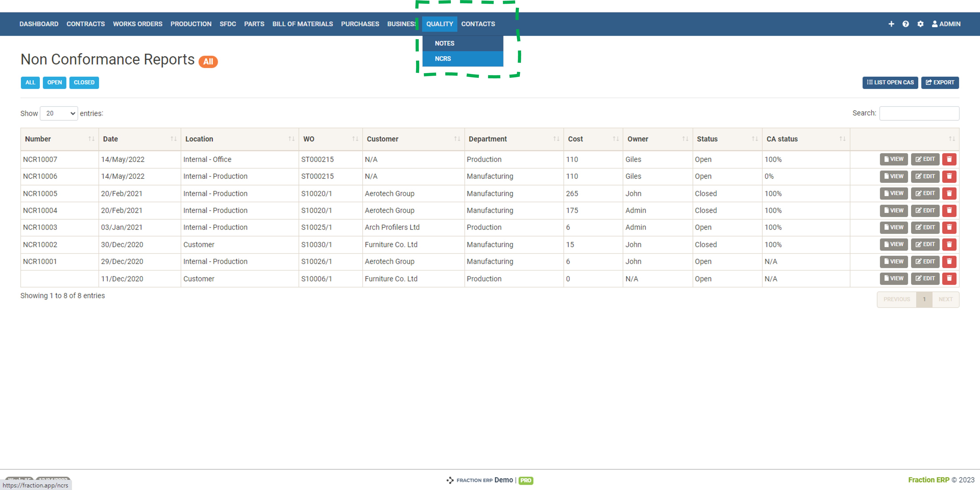Viewport: 980px width, 490px height.
Task: Filter NCRs to show only Closed
Action: tap(84, 83)
